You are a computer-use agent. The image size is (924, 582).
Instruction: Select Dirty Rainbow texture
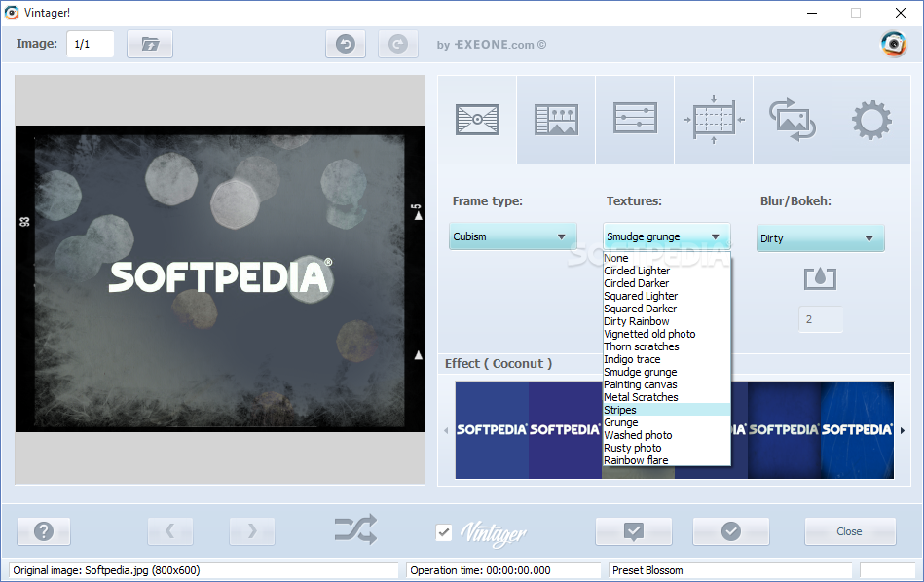(x=667, y=321)
